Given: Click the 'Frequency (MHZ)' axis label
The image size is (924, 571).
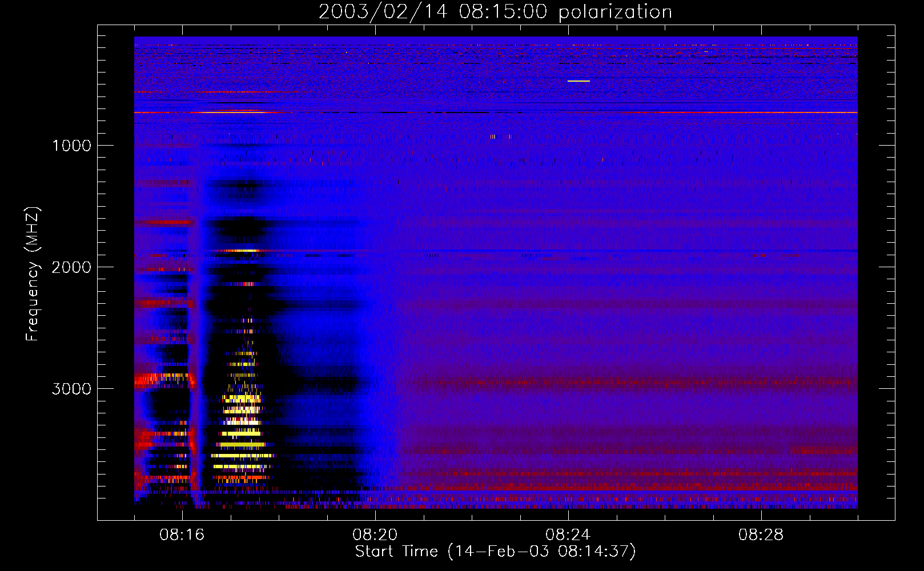Looking at the screenshot, I should coord(33,275).
